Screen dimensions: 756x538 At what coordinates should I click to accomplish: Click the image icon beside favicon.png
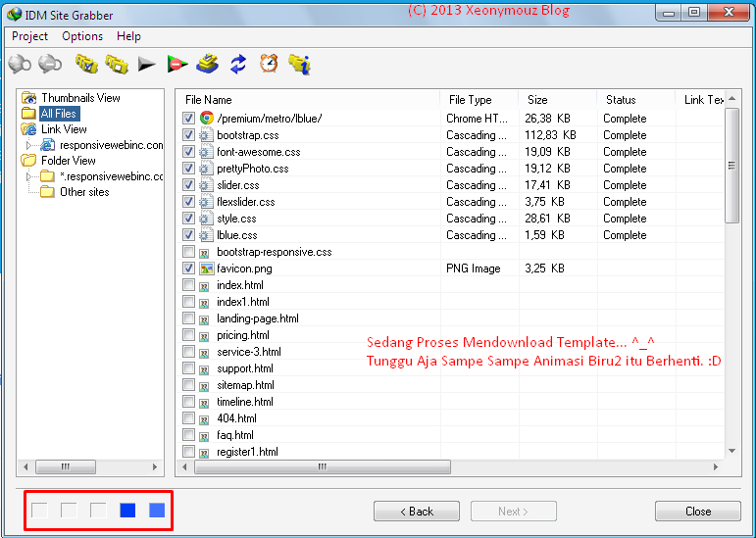(x=206, y=269)
